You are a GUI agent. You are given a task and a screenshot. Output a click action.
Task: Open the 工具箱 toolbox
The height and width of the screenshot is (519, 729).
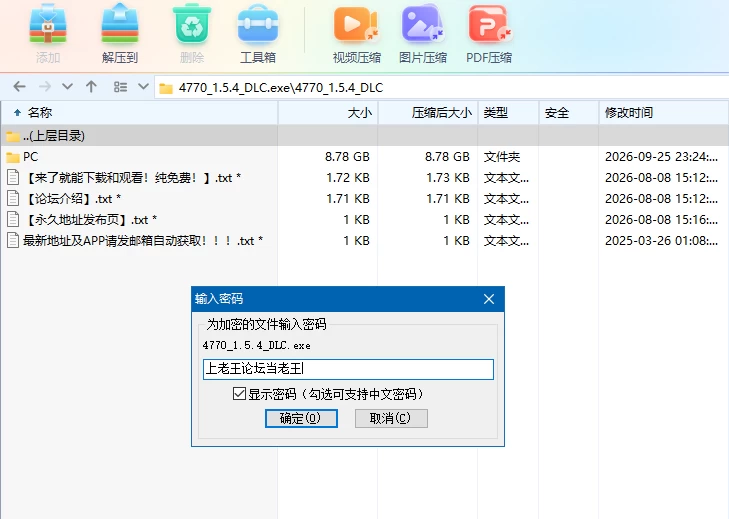point(258,24)
